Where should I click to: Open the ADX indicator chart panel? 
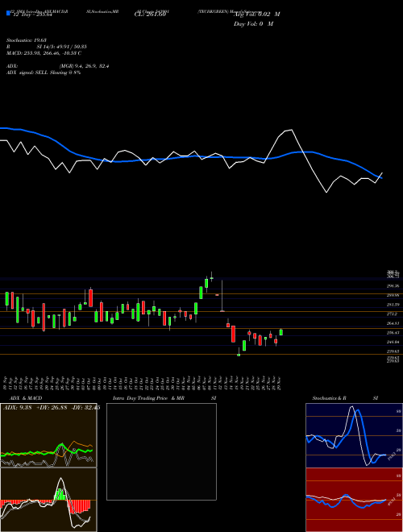click(48, 435)
